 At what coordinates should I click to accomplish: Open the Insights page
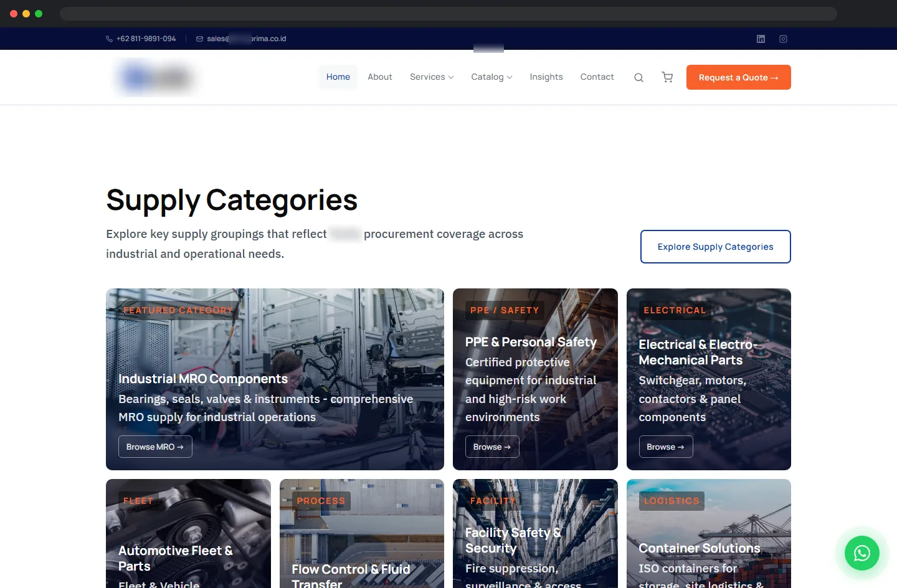(546, 77)
